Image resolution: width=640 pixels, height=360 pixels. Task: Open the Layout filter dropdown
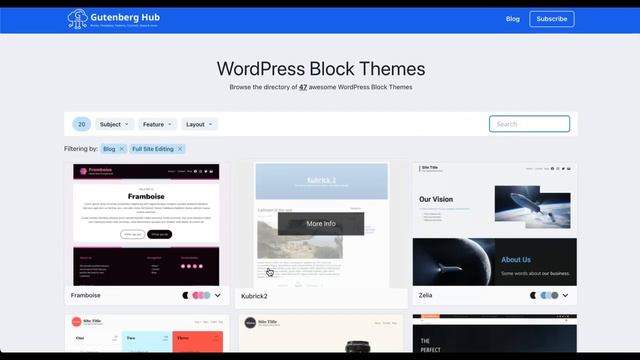pos(199,124)
